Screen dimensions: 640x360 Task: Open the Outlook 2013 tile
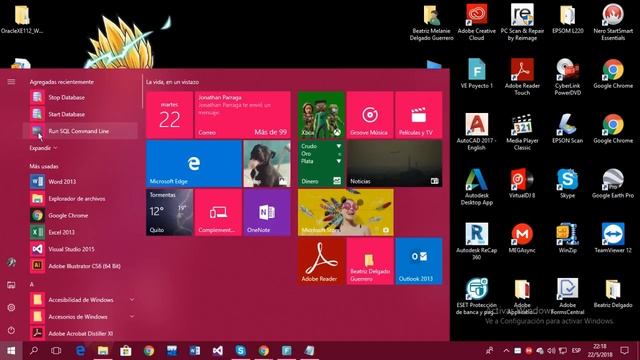click(x=418, y=261)
